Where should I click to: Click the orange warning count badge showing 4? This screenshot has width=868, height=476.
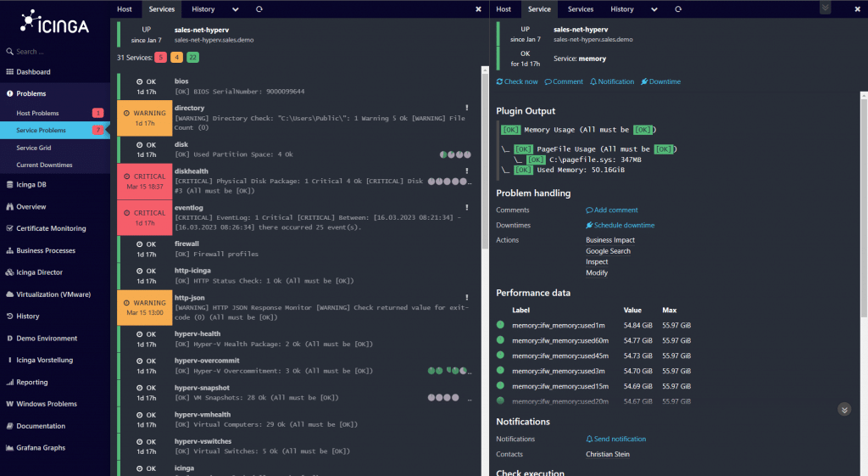click(x=176, y=58)
